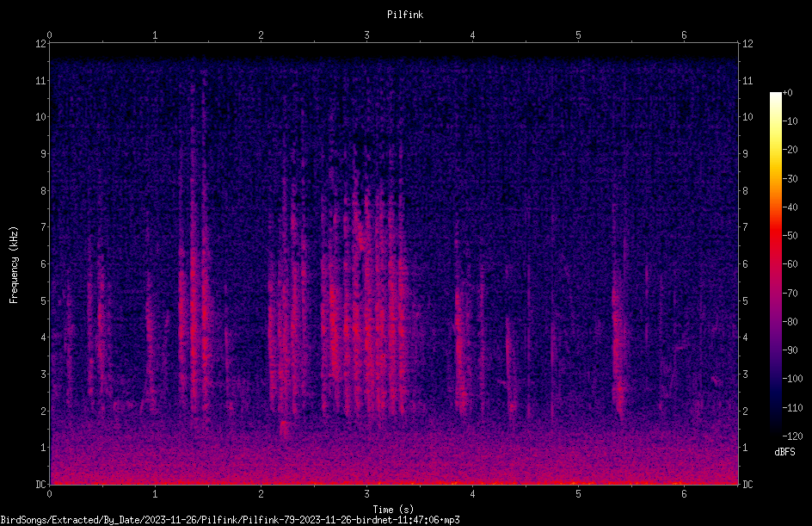The image size is (812, 526).
Task: Click the Pilfink title above the spectrogram
Action: pos(405,15)
